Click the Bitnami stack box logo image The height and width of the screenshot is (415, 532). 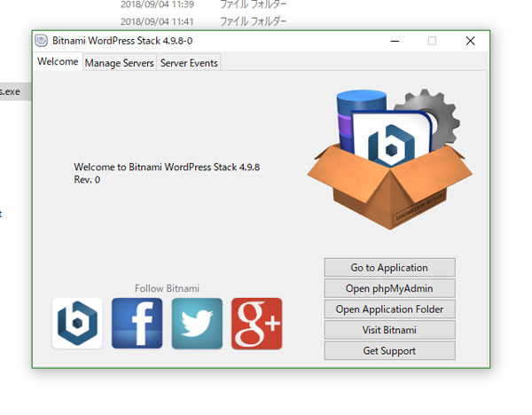click(390, 159)
